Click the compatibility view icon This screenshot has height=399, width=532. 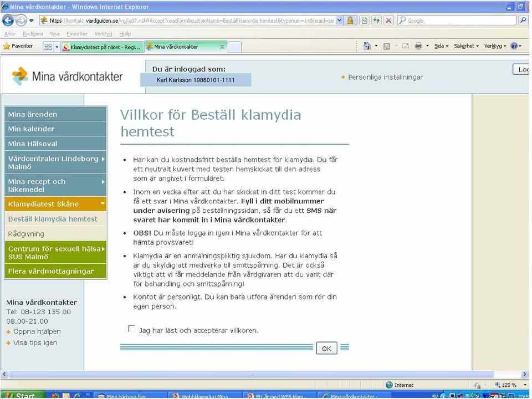point(365,21)
